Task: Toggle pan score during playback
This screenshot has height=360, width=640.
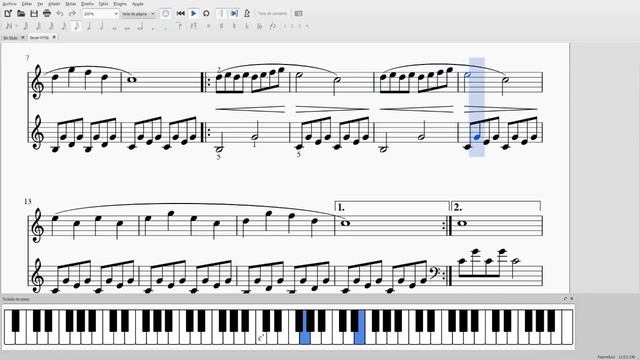Action: click(x=234, y=13)
